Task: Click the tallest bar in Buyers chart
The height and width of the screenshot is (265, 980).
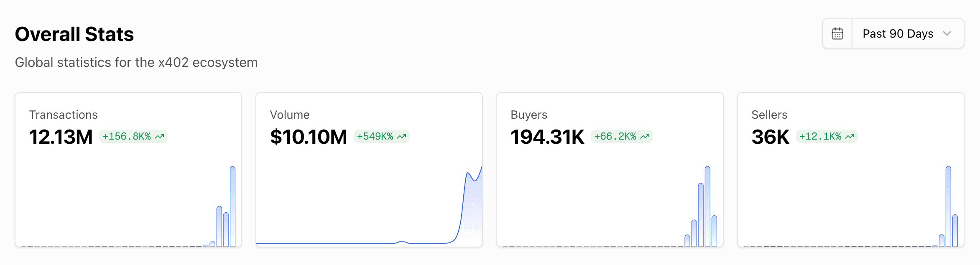Action: (707, 206)
